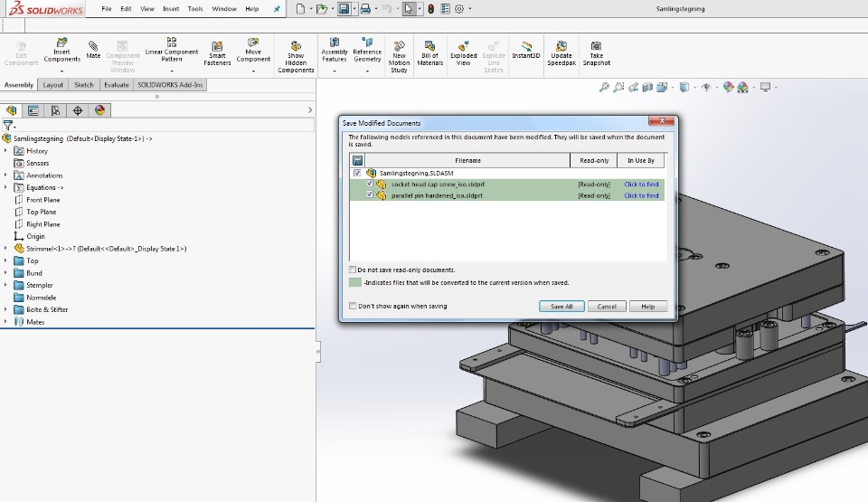Viewport: 868px width, 502px height.
Task: Click the Rebuild traffic light icon
Action: coord(430,9)
